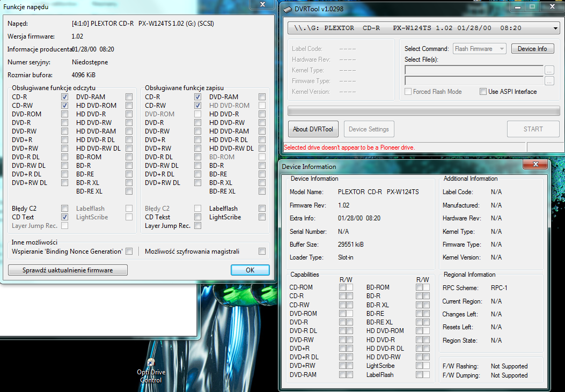The image size is (565, 392).
Task: Toggle CD Text checkbox in read functions
Action: 64,217
